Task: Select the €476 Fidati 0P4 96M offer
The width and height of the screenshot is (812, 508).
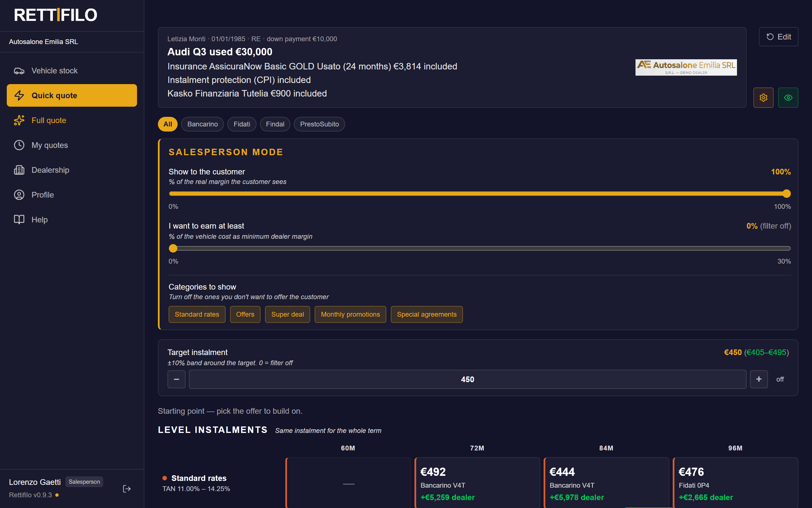Action: (736, 483)
